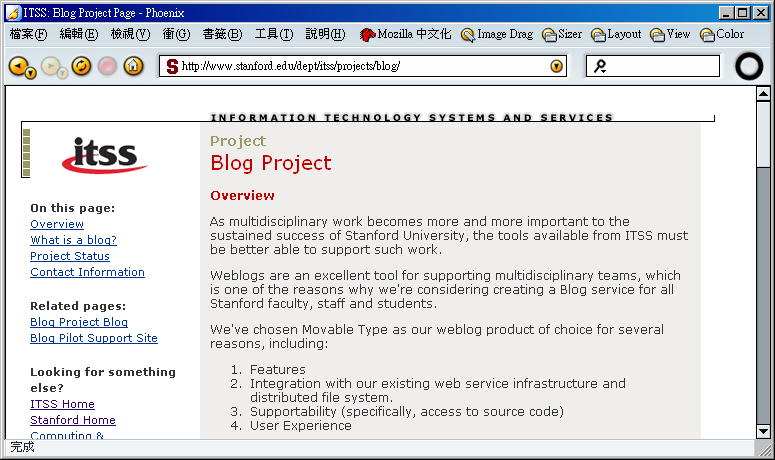The image size is (775, 460).
Task: Click the Phoenix title bar icon
Action: point(13,13)
